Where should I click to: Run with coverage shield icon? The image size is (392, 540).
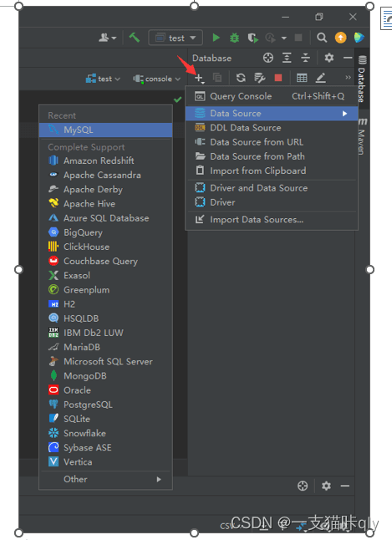click(x=252, y=38)
